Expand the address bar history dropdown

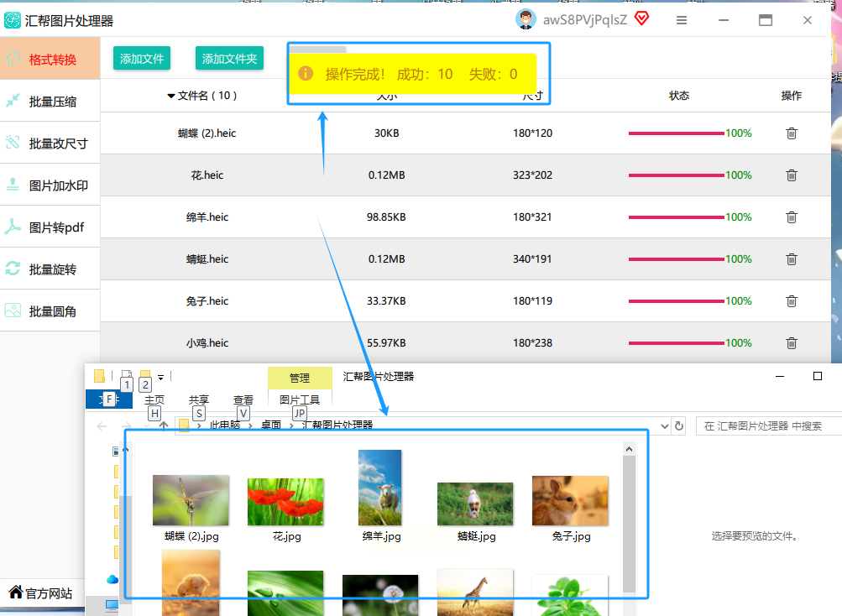point(665,425)
